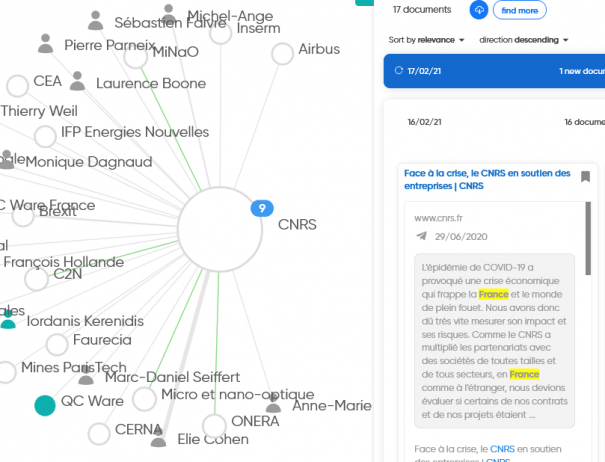Click the find more button
This screenshot has width=605, height=462.
(x=519, y=10)
